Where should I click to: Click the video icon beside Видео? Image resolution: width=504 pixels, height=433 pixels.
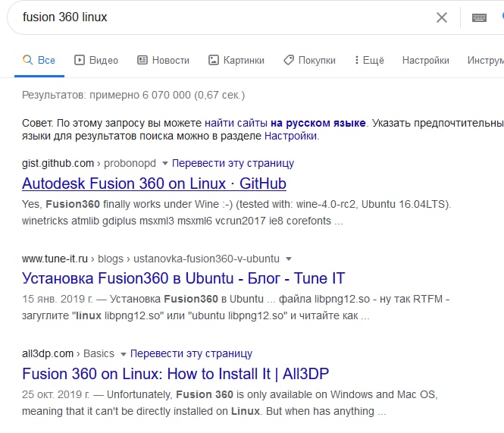80,60
